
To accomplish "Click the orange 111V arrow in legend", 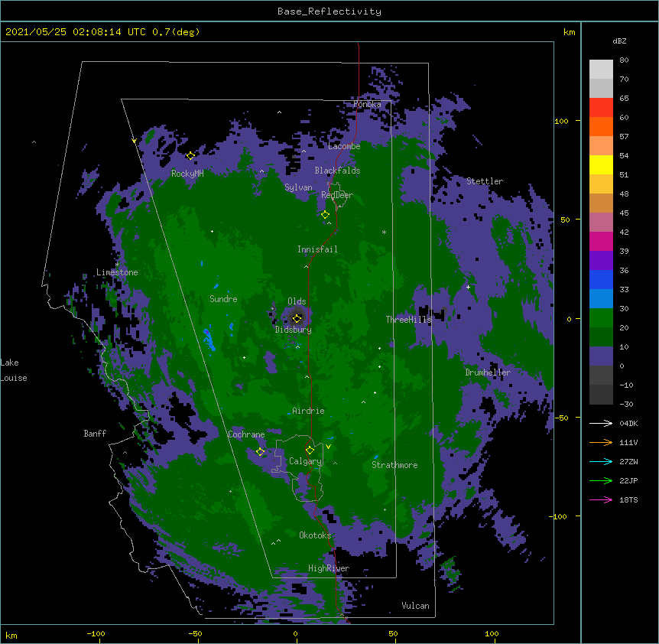I will coord(601,442).
